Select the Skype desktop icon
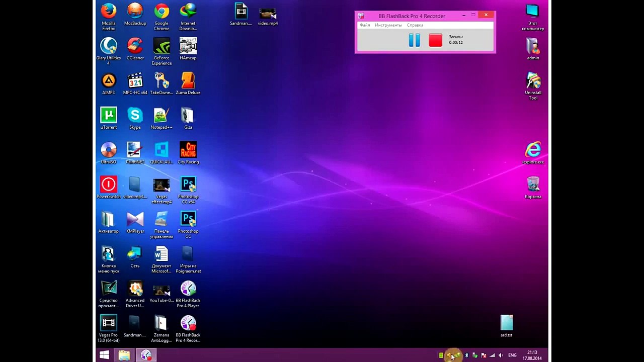 tap(135, 118)
